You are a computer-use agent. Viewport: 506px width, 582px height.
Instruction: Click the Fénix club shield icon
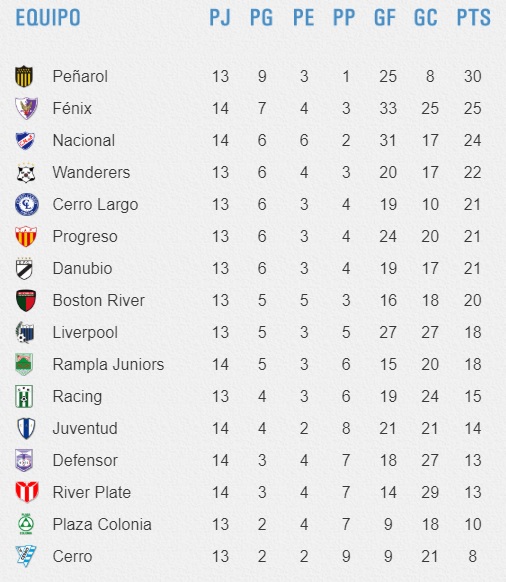[26, 108]
